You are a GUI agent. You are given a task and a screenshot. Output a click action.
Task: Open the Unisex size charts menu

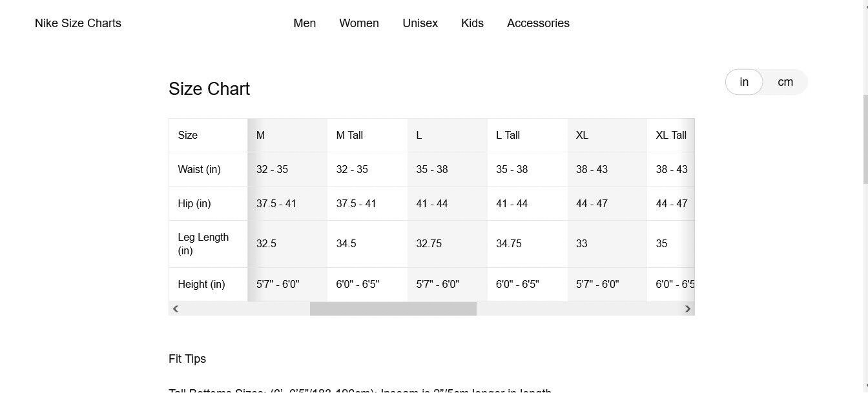pos(420,23)
